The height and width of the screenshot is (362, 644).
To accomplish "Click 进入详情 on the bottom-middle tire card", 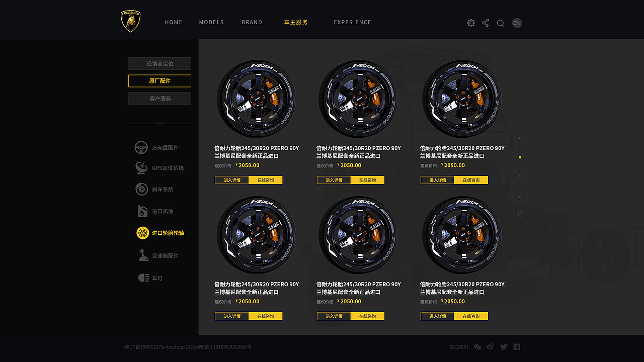I will click(334, 316).
